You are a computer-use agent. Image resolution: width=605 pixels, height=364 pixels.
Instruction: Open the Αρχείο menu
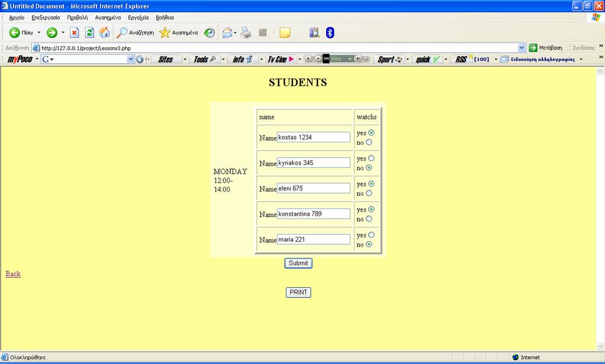17,17
